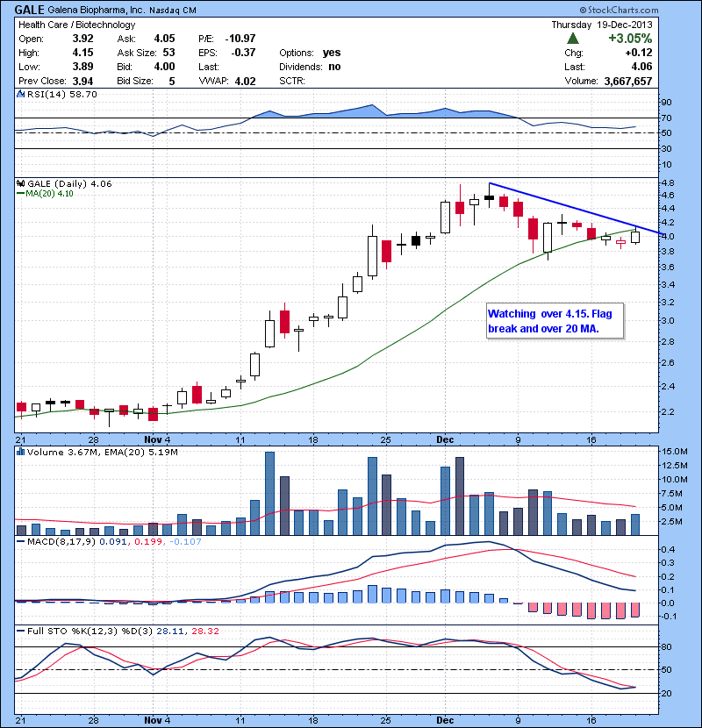Click the +3.05% percent change
Viewport: 702px width, 728px height.
point(630,38)
